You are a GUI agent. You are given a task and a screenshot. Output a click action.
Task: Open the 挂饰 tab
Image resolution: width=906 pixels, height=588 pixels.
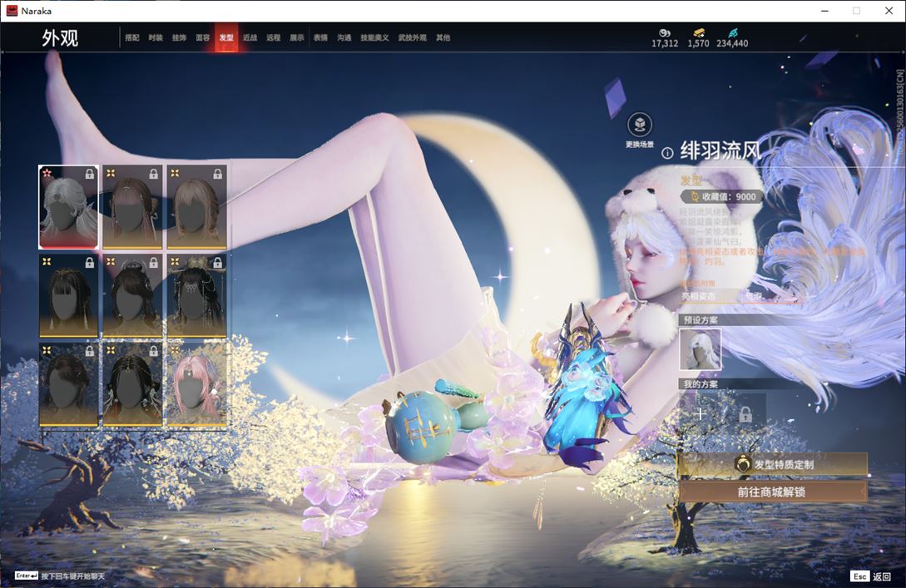click(179, 37)
